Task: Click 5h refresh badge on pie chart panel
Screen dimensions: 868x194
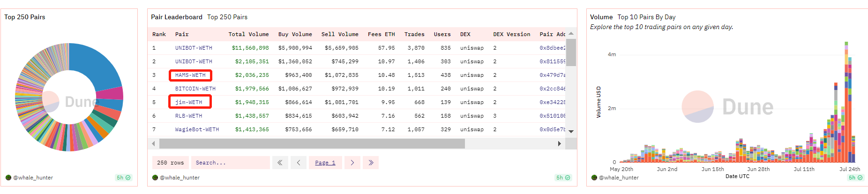Action: coord(124,178)
